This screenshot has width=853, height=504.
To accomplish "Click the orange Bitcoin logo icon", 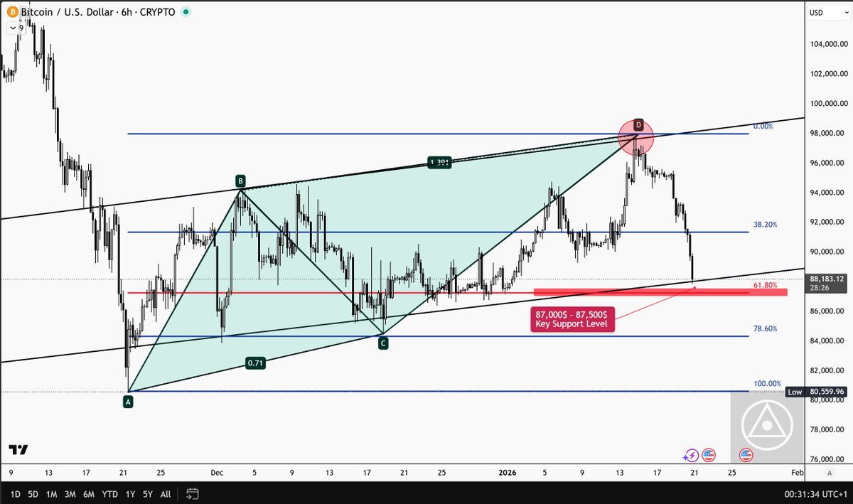I will pos(11,12).
